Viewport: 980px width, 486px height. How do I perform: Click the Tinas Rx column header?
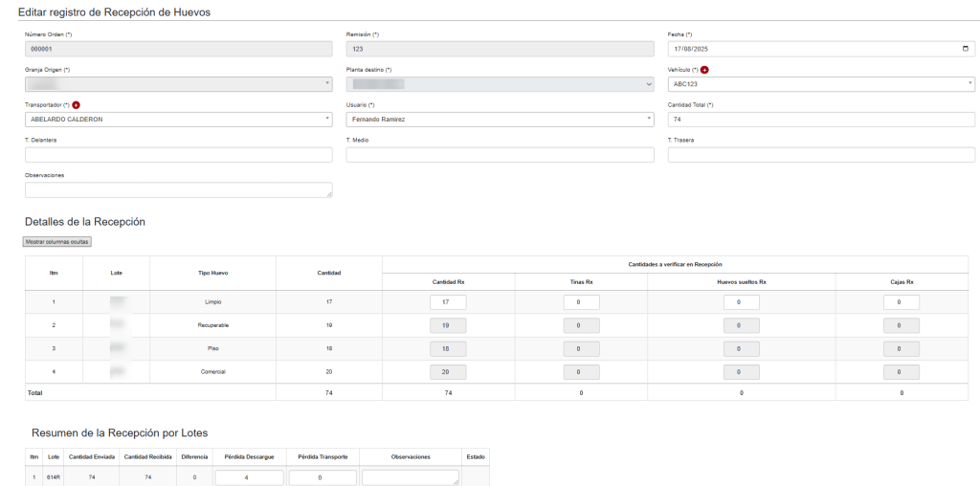click(x=581, y=281)
